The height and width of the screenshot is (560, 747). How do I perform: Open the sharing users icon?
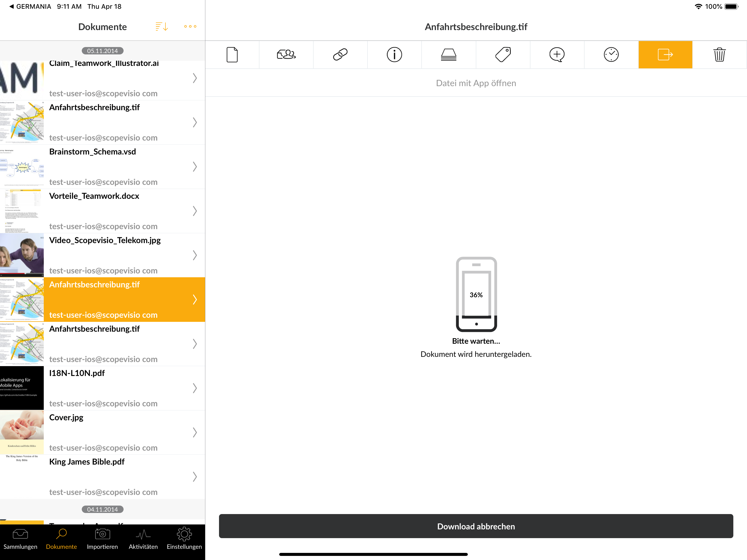click(x=286, y=55)
